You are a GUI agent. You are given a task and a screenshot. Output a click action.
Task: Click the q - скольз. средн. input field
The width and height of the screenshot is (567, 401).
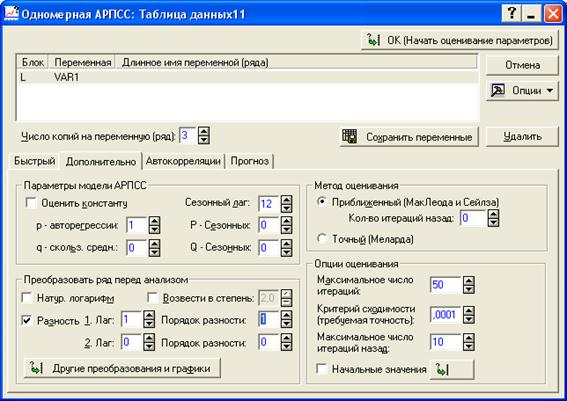coord(136,248)
